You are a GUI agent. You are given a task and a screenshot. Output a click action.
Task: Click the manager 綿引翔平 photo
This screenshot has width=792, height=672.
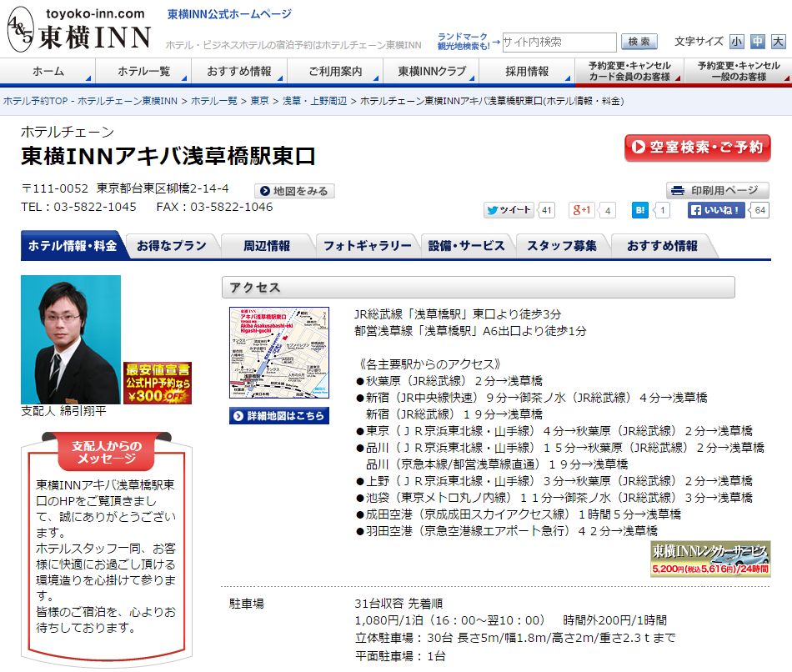point(71,339)
